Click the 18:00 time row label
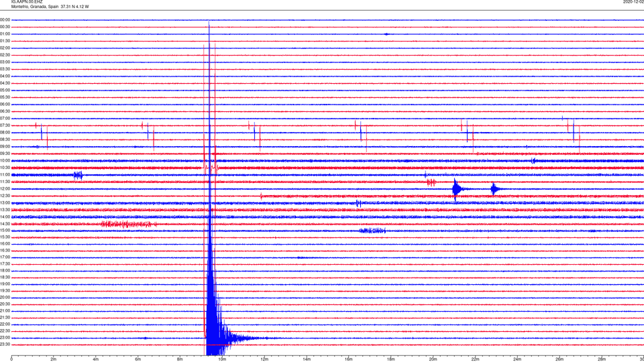644x362 pixels. pos(5,271)
